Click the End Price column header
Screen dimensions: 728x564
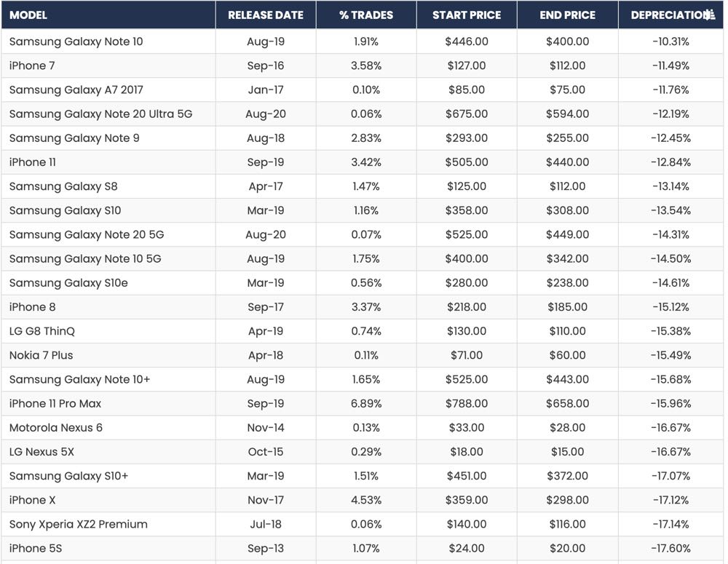click(x=567, y=15)
